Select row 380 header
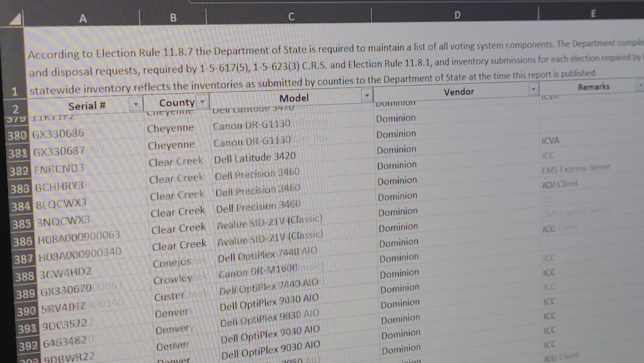 [x=17, y=135]
